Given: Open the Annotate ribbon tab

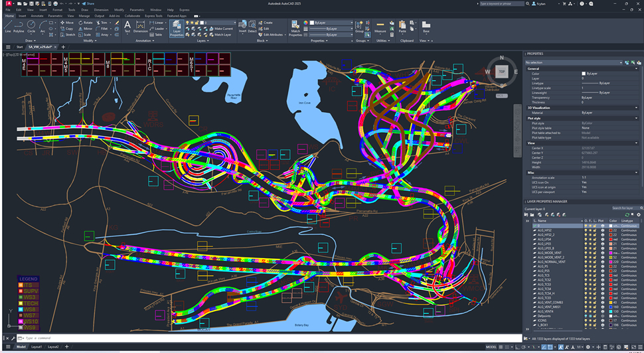Looking at the screenshot, I should (x=37, y=16).
